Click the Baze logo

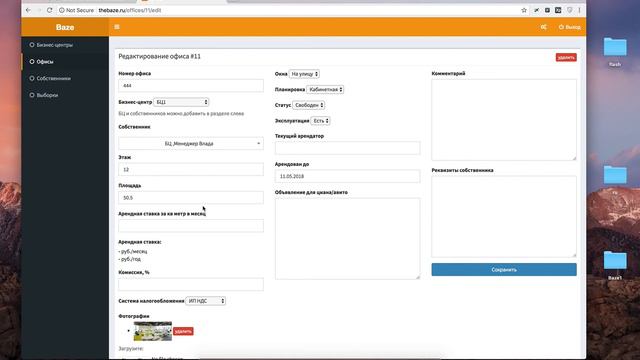[65, 27]
